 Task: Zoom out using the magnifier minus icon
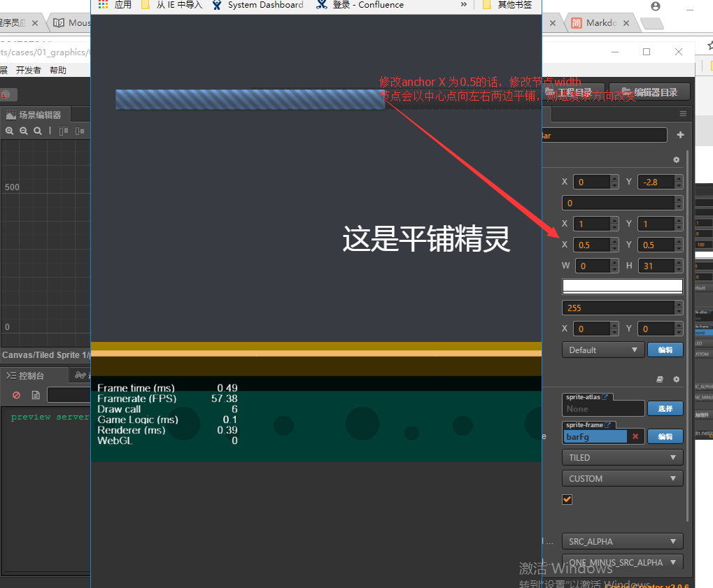pos(23,131)
